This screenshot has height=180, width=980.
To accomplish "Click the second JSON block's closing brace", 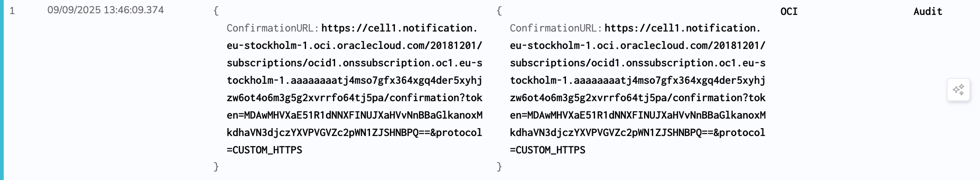I will point(499,167).
